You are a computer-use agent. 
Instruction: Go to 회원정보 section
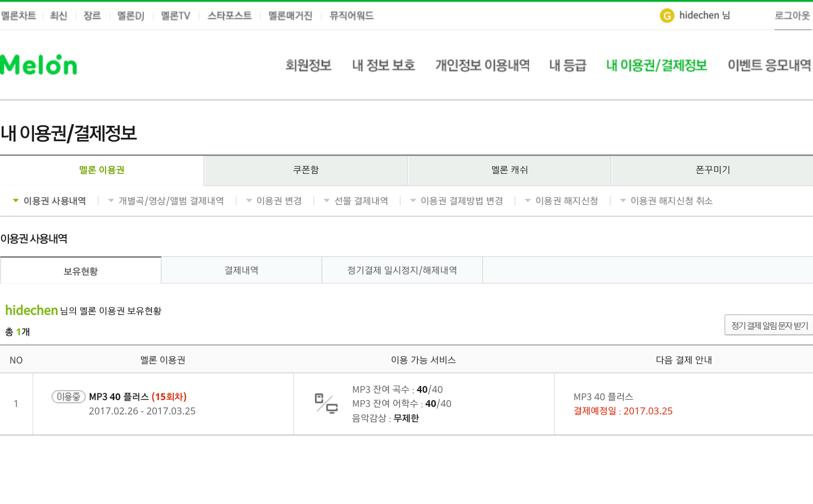308,65
